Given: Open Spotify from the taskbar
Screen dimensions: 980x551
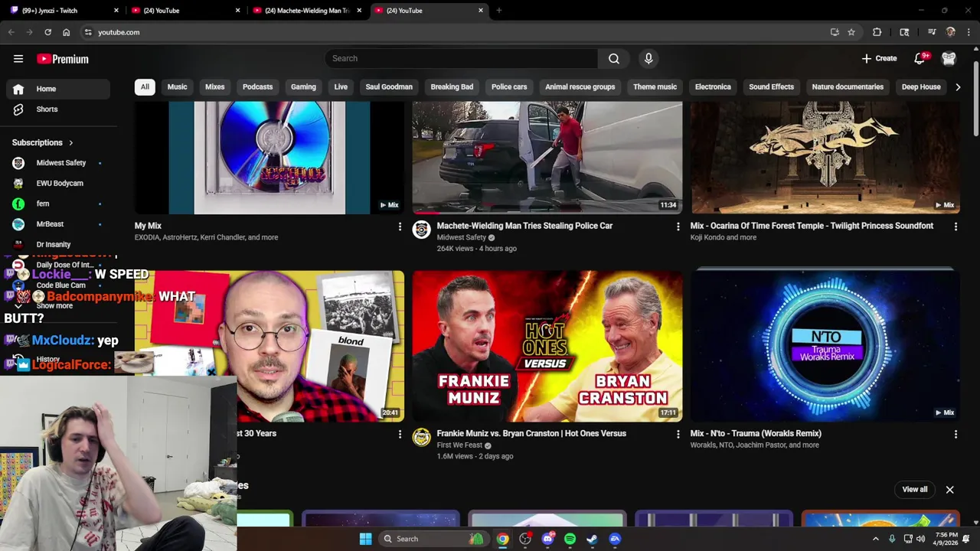Looking at the screenshot, I should pyautogui.click(x=570, y=539).
